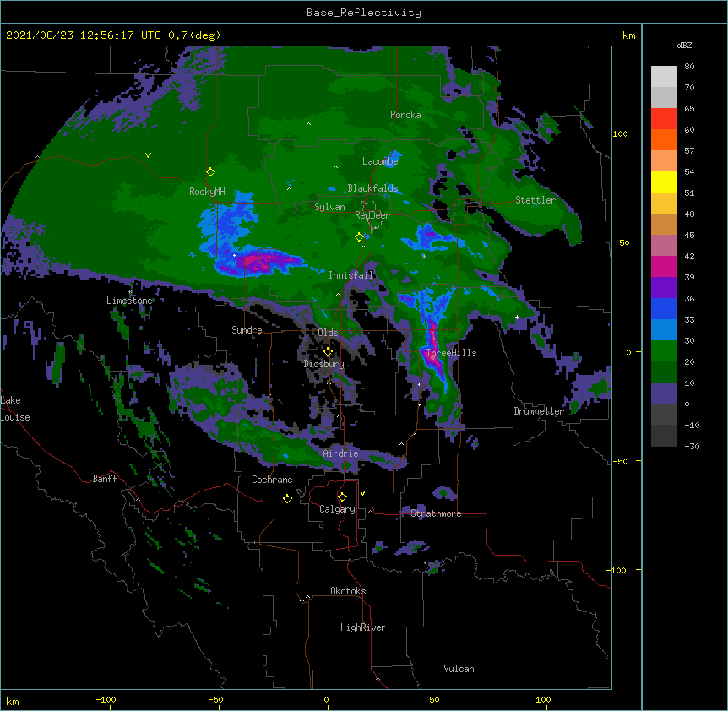
Task: Click the ThreeHills label
Action: click(451, 353)
